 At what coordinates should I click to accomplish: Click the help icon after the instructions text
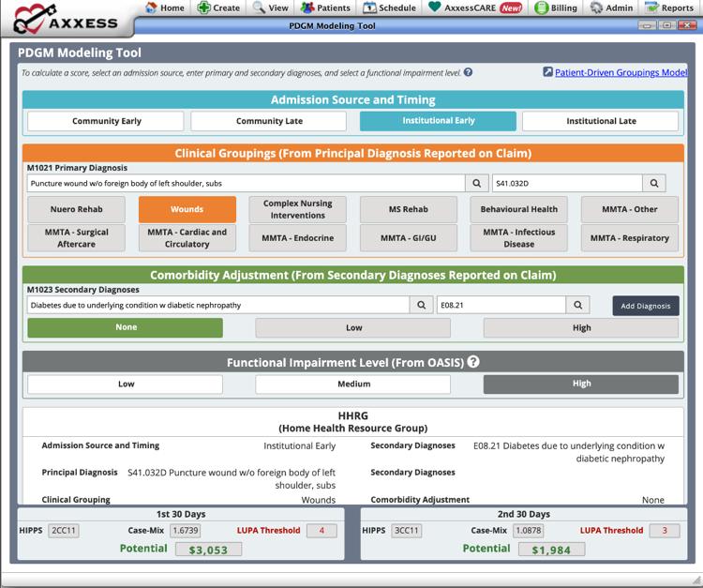tap(468, 72)
